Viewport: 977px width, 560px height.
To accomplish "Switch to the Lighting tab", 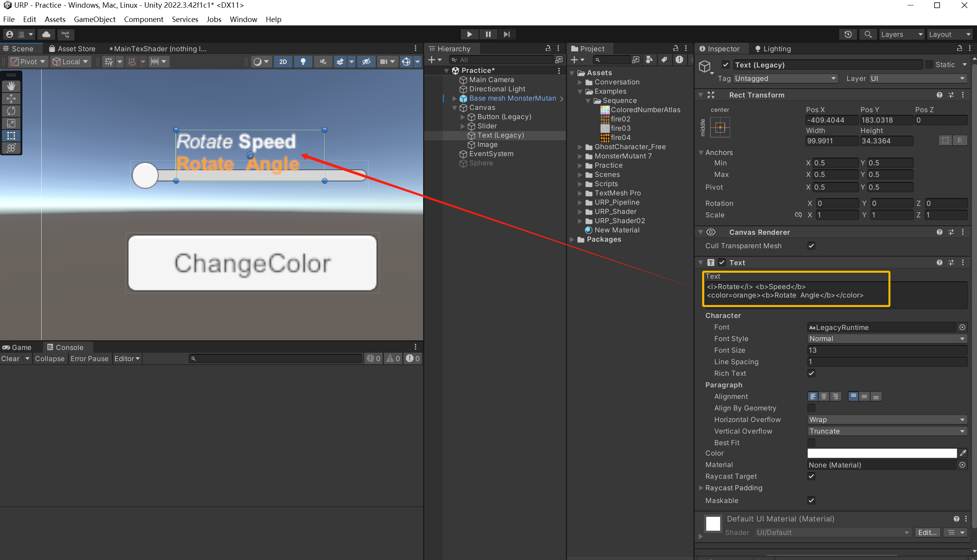I will pyautogui.click(x=773, y=49).
